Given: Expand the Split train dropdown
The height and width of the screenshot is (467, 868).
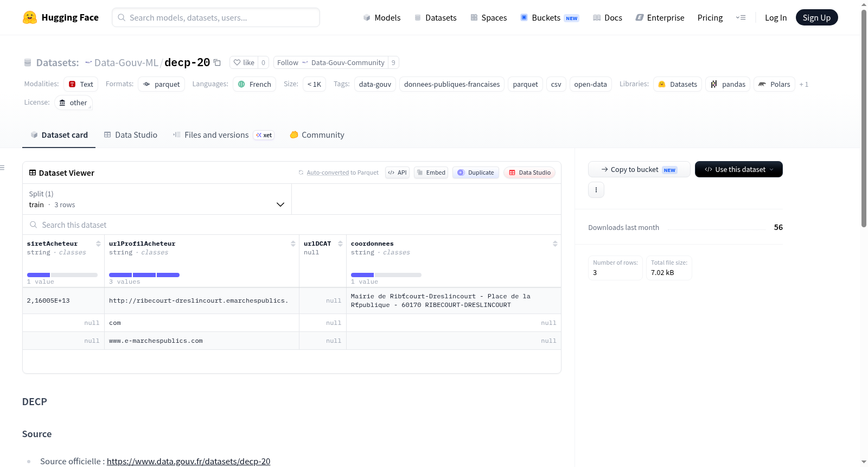Looking at the screenshot, I should (x=157, y=199).
